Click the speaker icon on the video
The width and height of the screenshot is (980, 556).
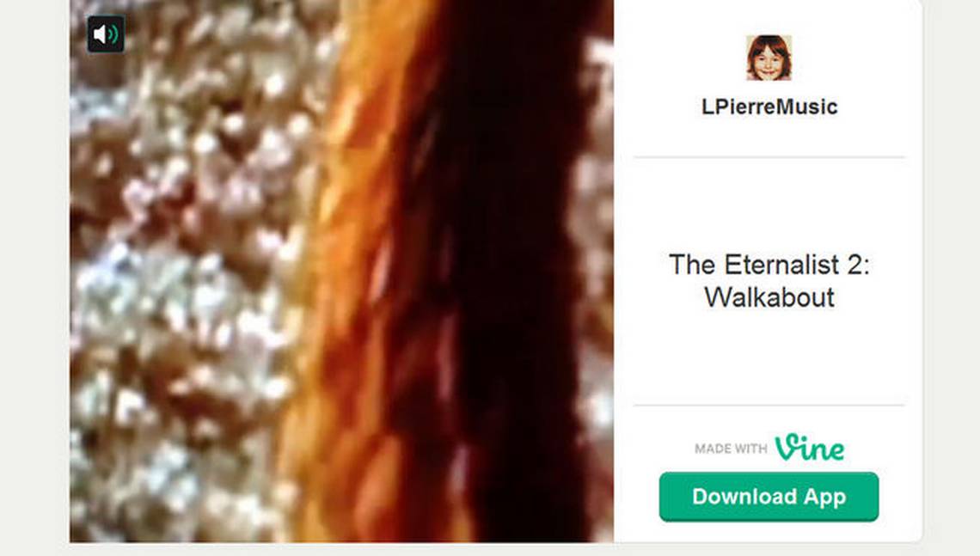pos(106,34)
